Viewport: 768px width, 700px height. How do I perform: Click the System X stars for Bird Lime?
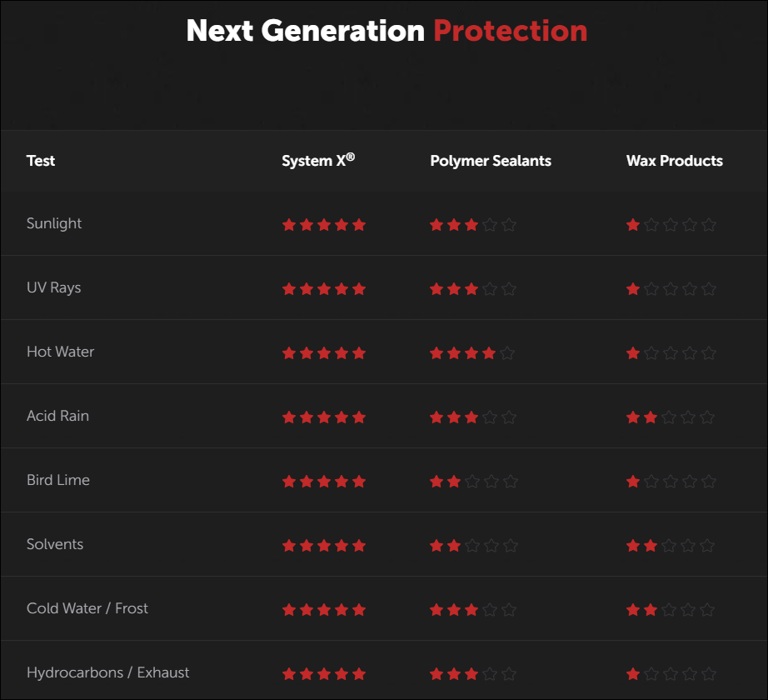coord(324,481)
